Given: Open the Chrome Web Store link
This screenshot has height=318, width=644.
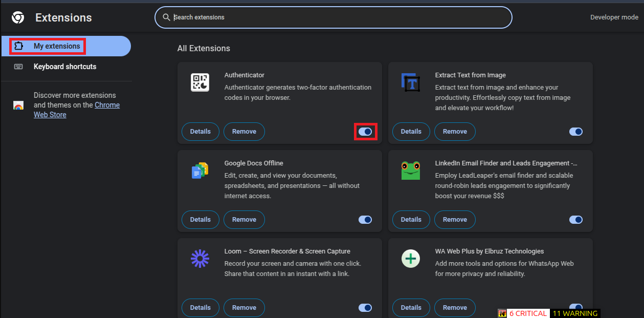Looking at the screenshot, I should pyautogui.click(x=77, y=110).
